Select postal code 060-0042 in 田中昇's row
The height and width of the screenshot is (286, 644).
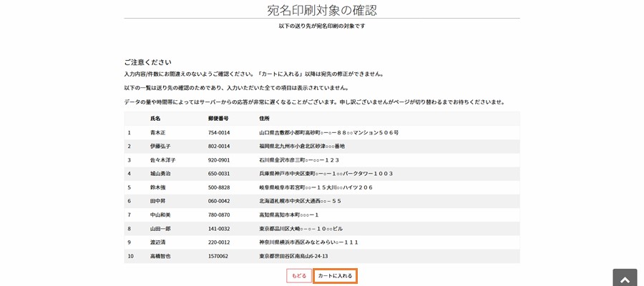click(219, 201)
